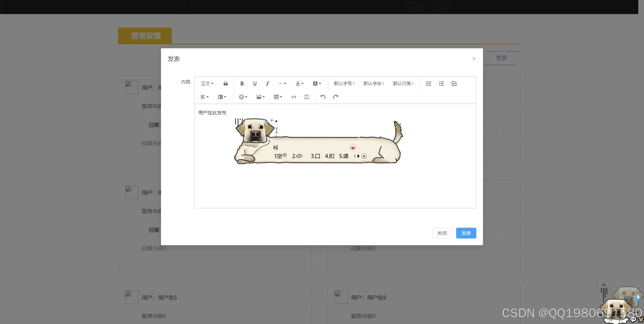Choose IME candidate 1 空
644x324 pixels.
[280, 156]
